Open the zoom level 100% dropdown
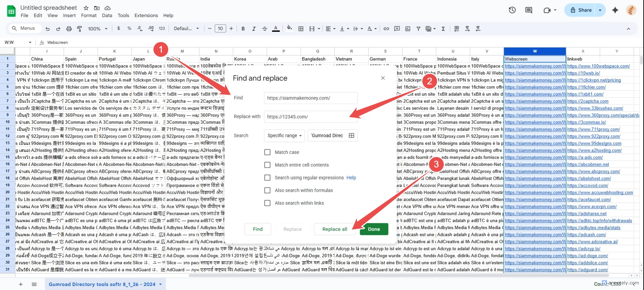Screen dimensions: 644x290 [x=97, y=29]
